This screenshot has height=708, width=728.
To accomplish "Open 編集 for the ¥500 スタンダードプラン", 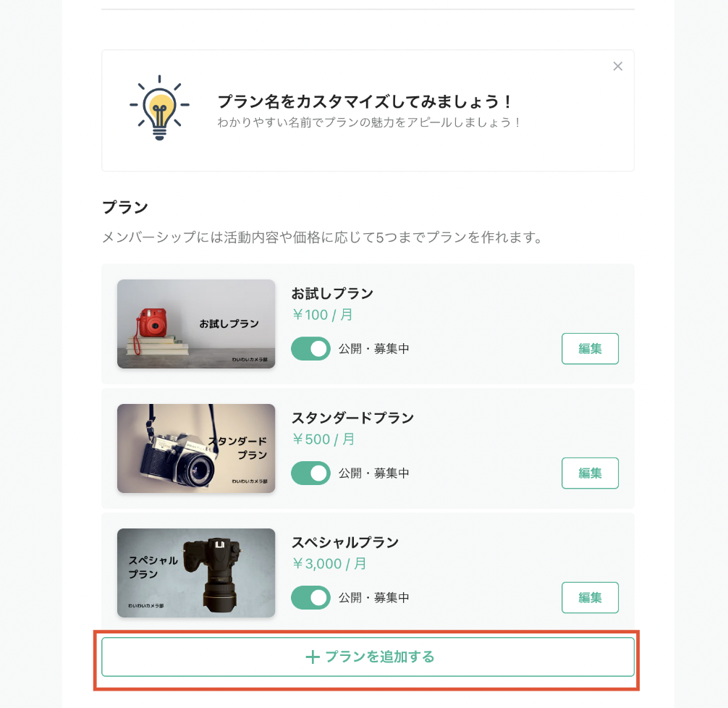I will click(590, 473).
